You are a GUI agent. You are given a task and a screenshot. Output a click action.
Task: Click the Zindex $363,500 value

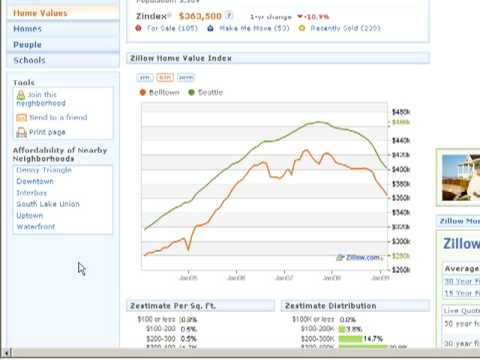pyautogui.click(x=200, y=16)
